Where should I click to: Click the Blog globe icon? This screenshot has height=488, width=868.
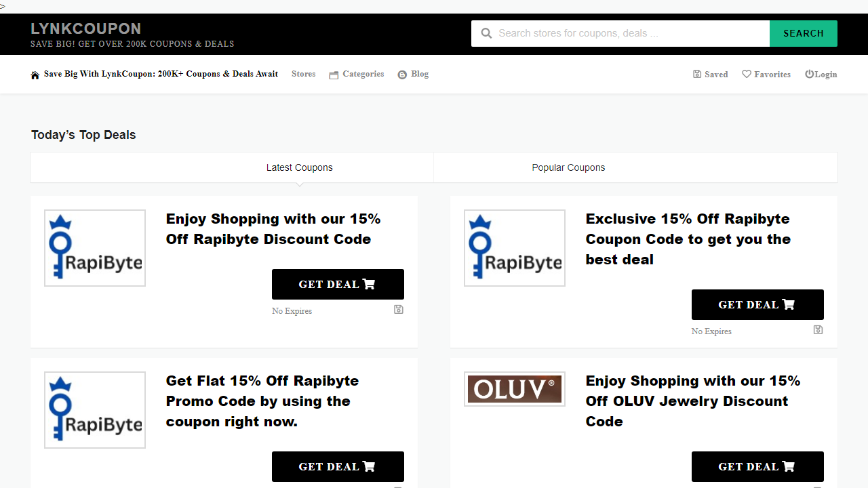click(x=402, y=75)
